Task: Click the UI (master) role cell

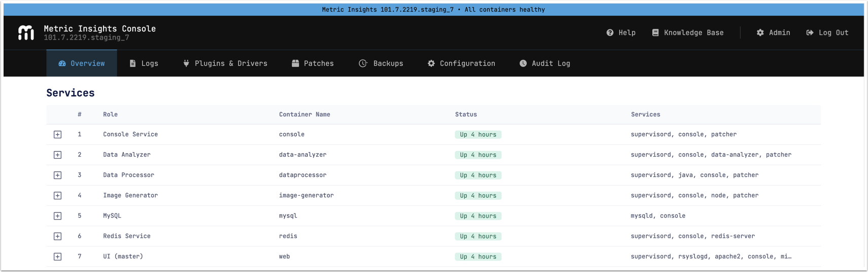Action: (123, 256)
